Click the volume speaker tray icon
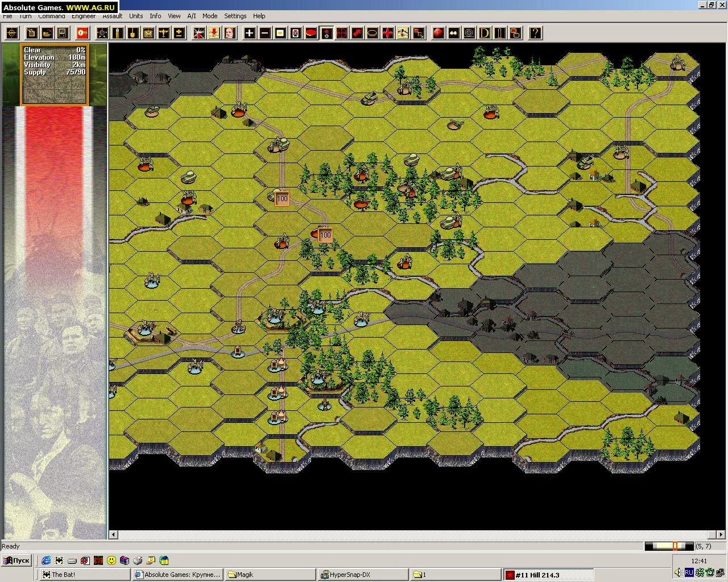Screen dimensions: 728x582 [678, 572]
